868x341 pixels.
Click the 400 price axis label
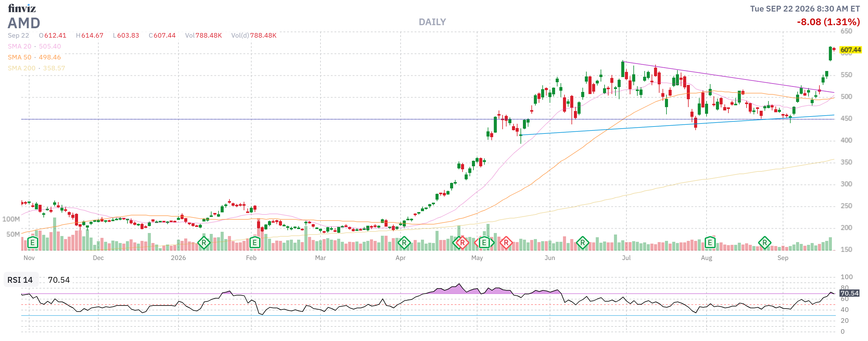846,140
